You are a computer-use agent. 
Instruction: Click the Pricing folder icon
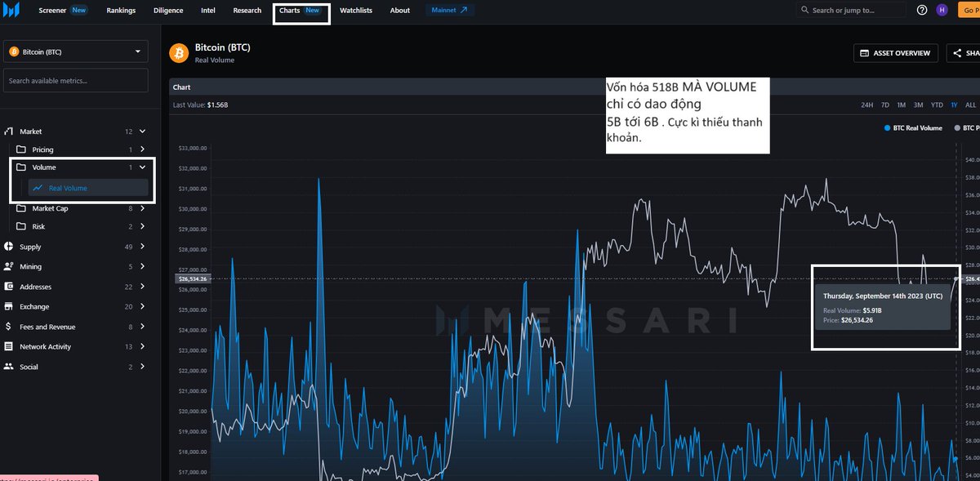tap(21, 149)
